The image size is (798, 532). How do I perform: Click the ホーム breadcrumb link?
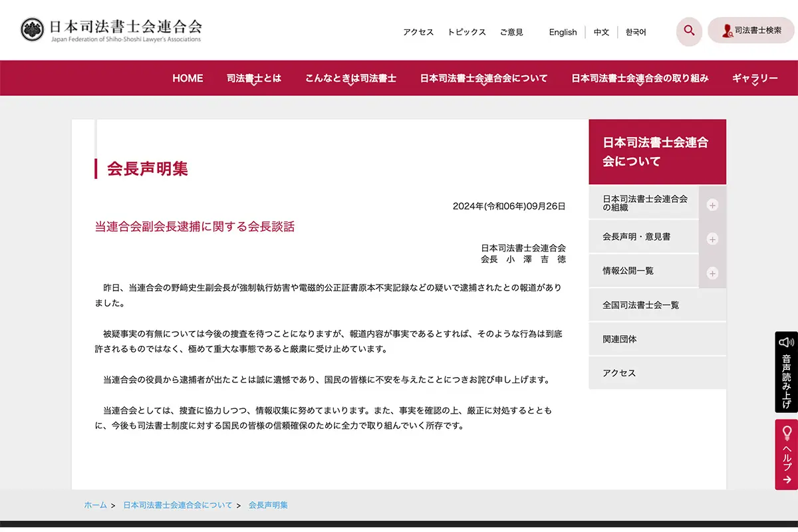click(95, 505)
